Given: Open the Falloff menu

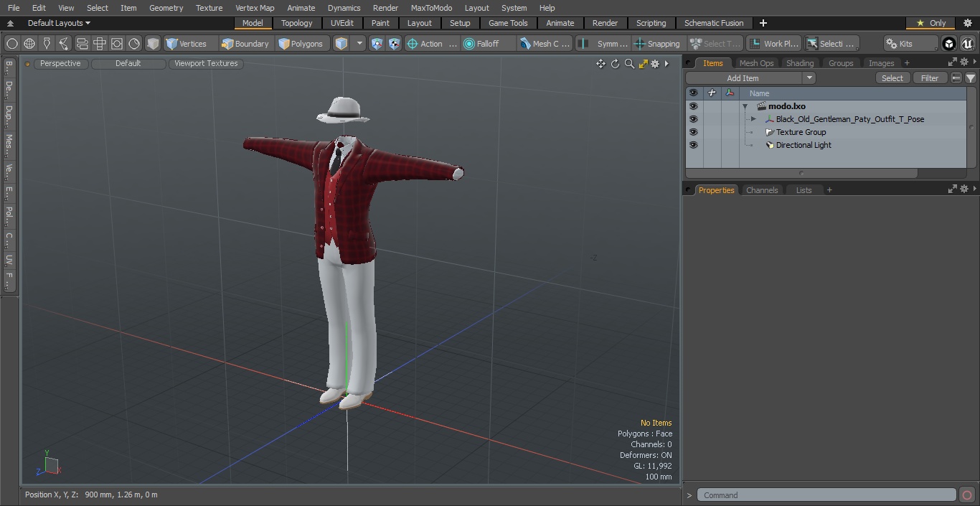Looking at the screenshot, I should click(489, 44).
